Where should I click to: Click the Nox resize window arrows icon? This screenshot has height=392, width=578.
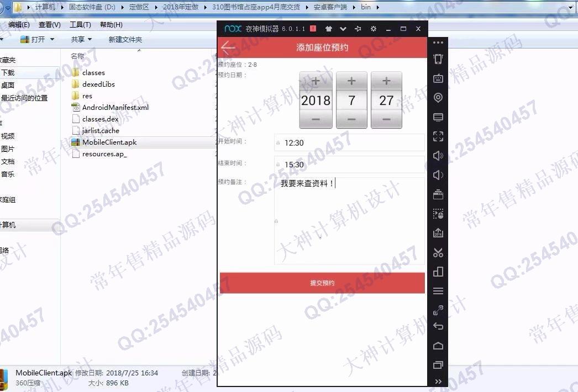click(438, 310)
